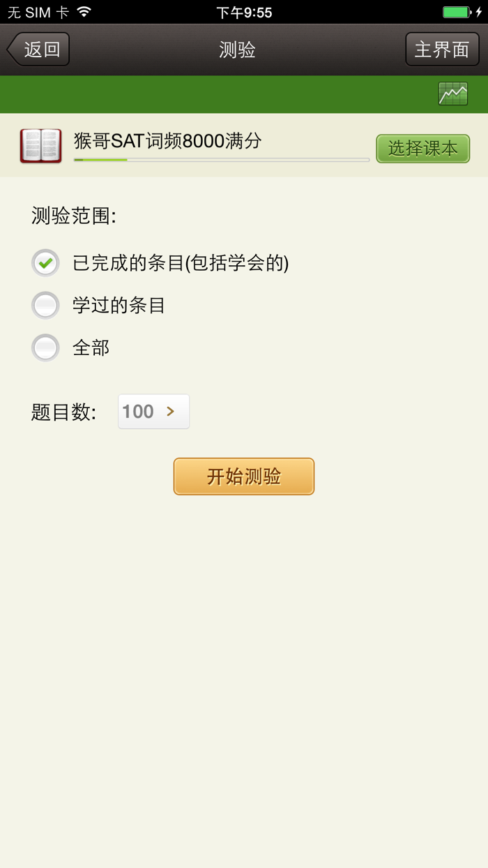
Task: Select 已完成的条目(包括学会的) radio option
Action: pyautogui.click(x=45, y=263)
